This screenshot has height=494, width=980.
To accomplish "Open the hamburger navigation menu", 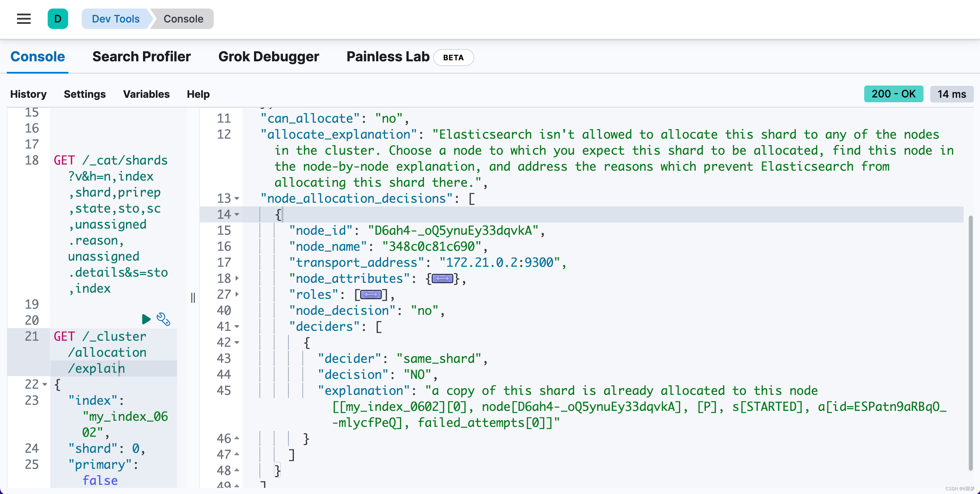I will coord(23,19).
